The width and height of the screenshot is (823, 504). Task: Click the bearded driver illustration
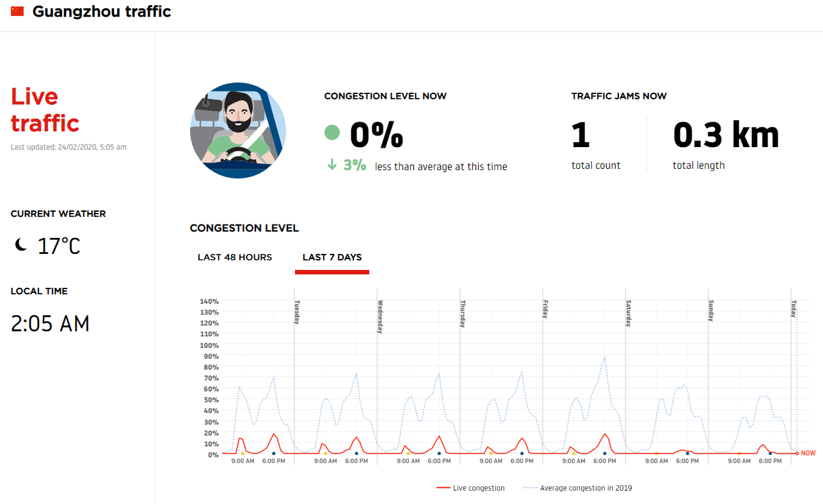coord(237,130)
